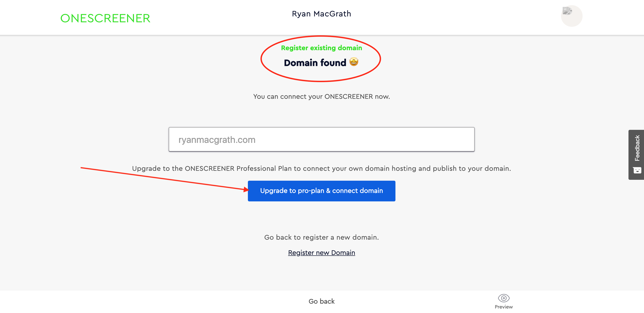The height and width of the screenshot is (313, 644).
Task: Click the Feedback smiley icon
Action: point(637,170)
